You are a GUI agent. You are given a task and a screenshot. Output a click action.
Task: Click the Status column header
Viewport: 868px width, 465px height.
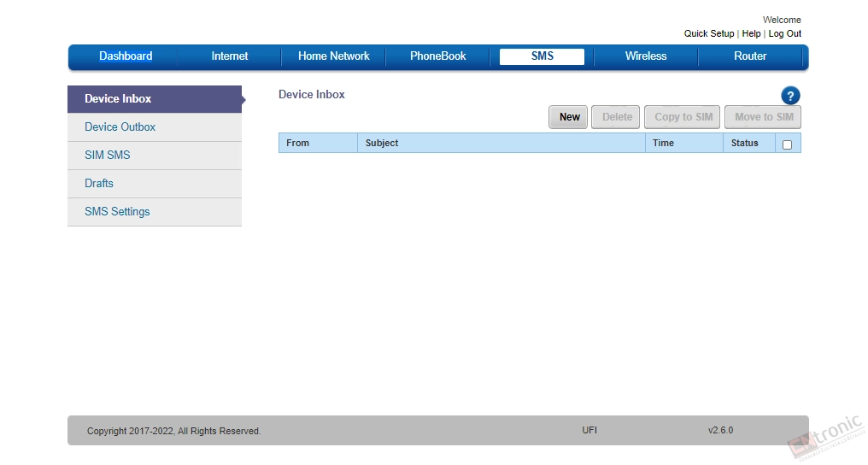click(749, 143)
